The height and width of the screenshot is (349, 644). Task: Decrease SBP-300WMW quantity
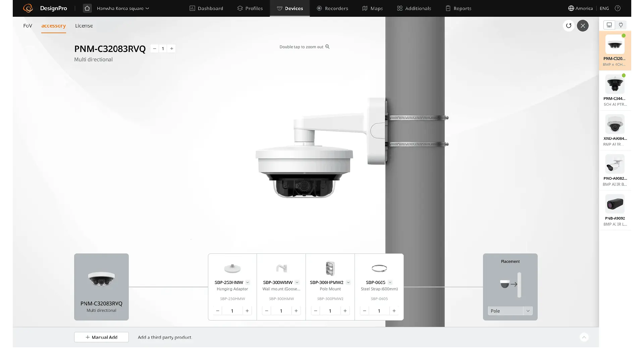click(x=266, y=311)
